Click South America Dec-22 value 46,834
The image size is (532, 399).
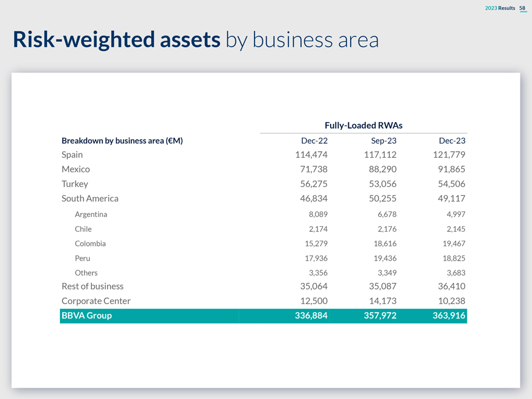(314, 198)
